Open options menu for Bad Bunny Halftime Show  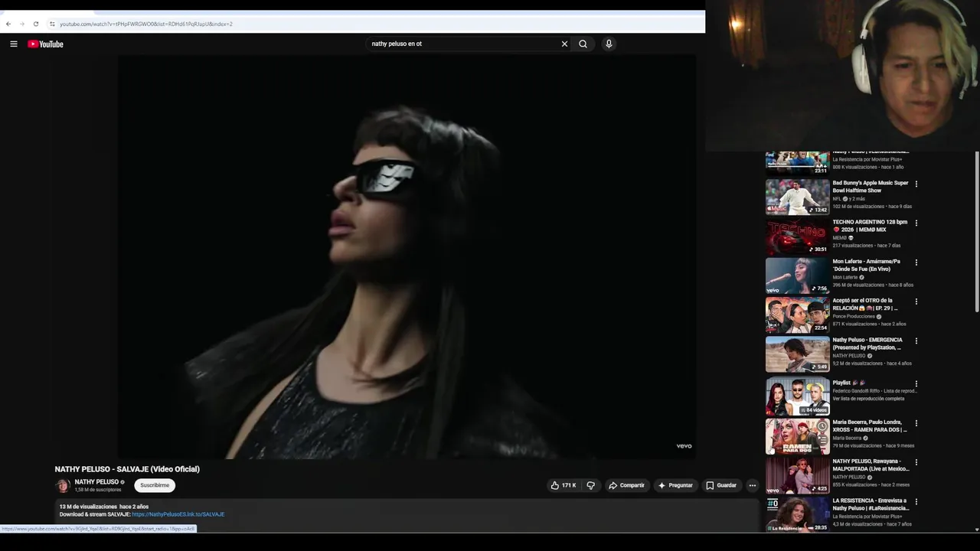point(916,184)
